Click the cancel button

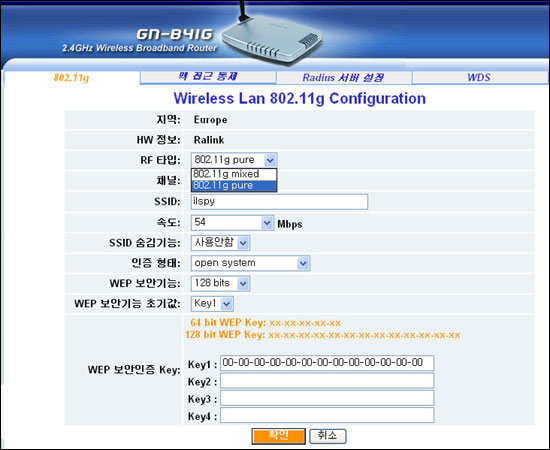(x=328, y=436)
